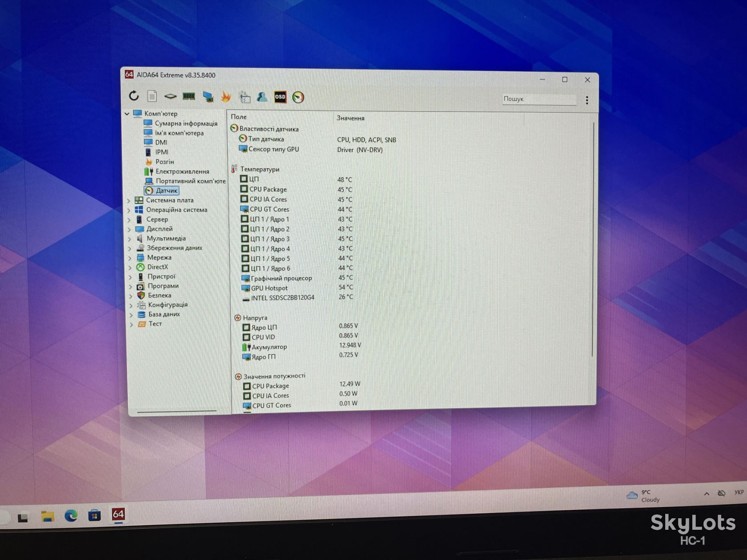The image size is (747, 560).
Task: Collapse the Комп'ютер tree node
Action: pyautogui.click(x=127, y=114)
